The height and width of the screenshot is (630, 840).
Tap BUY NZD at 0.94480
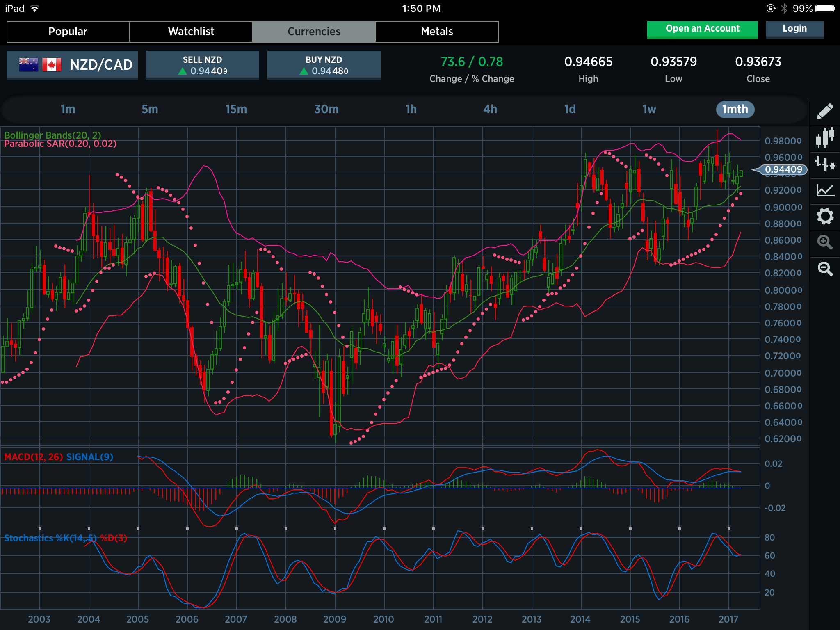pos(324,65)
